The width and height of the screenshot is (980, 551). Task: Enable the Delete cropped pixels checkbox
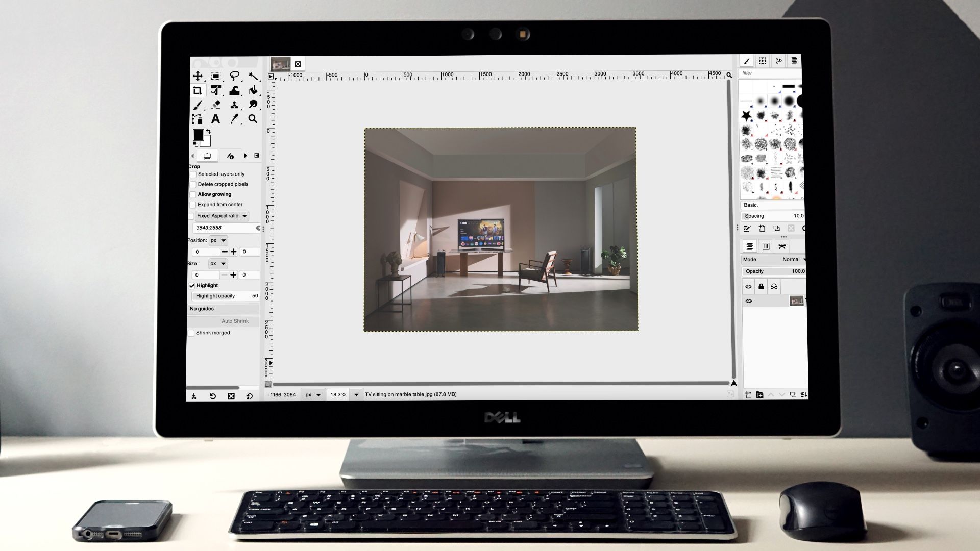(x=193, y=184)
